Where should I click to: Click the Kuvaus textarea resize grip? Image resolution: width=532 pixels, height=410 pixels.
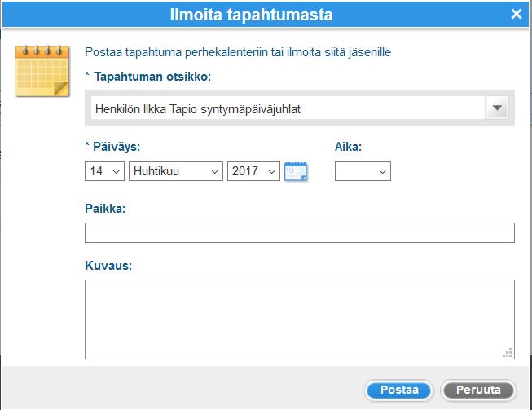508,353
